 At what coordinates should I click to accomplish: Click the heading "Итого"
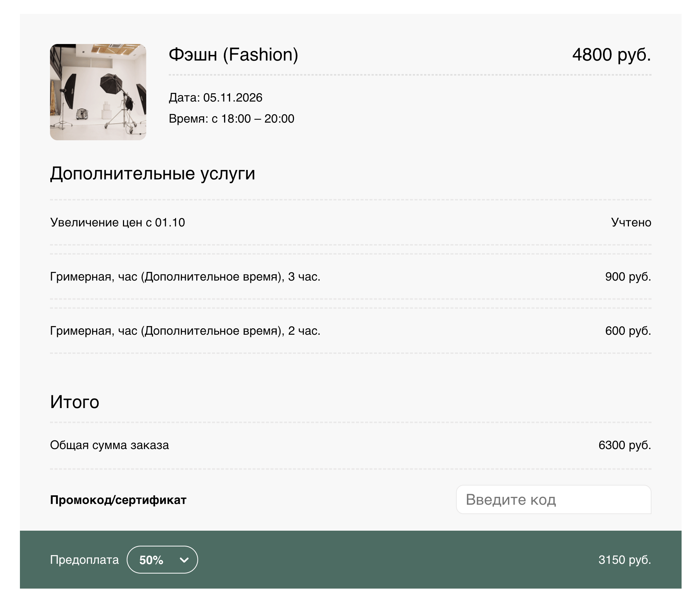(x=75, y=402)
